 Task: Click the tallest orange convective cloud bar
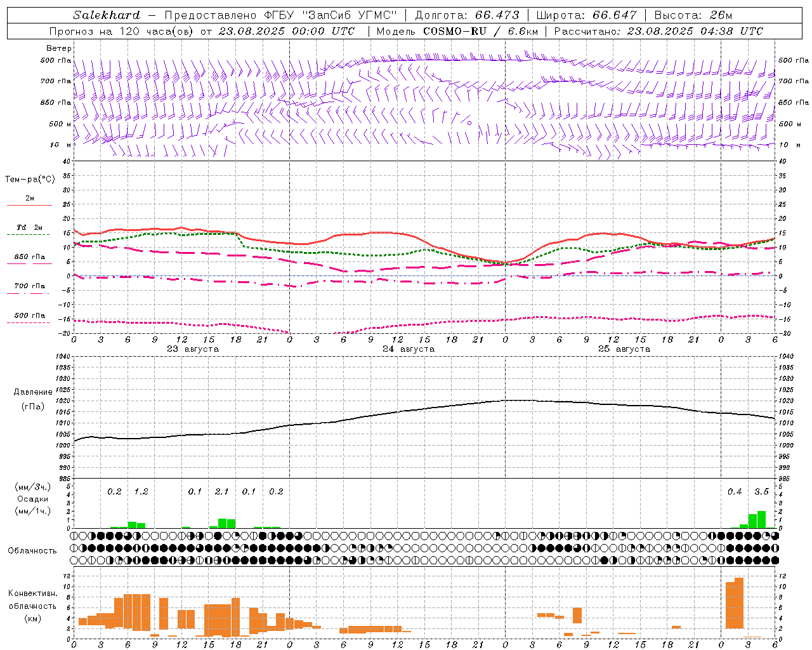(739, 603)
